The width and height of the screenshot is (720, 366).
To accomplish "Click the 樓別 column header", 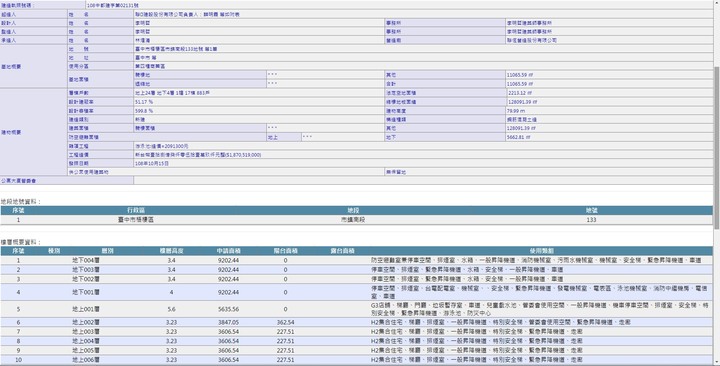I will [54, 251].
